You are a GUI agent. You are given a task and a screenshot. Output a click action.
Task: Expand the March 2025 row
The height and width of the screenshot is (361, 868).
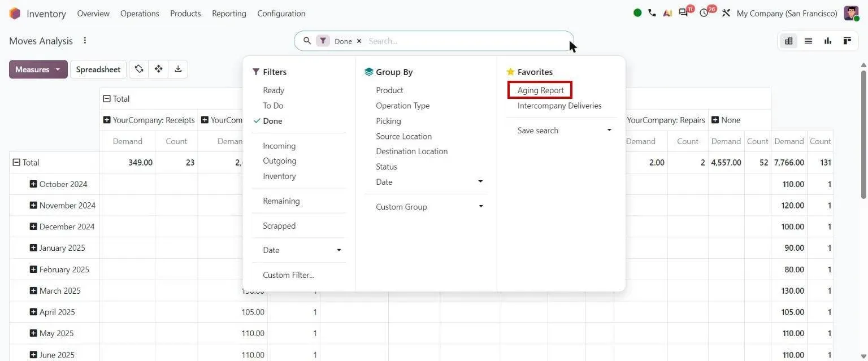(x=33, y=291)
